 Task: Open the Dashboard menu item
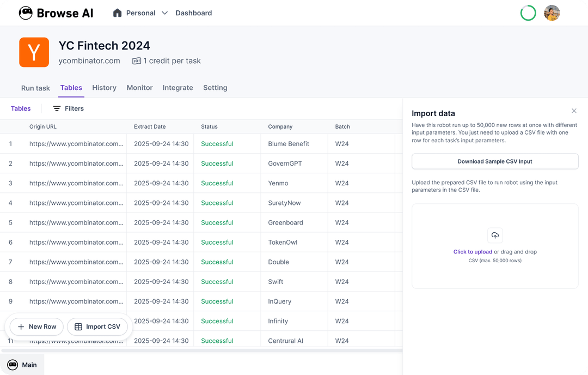[194, 13]
